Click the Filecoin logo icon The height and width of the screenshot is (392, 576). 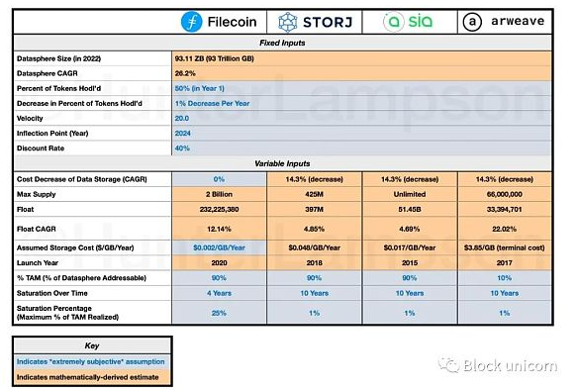pyautogui.click(x=191, y=22)
